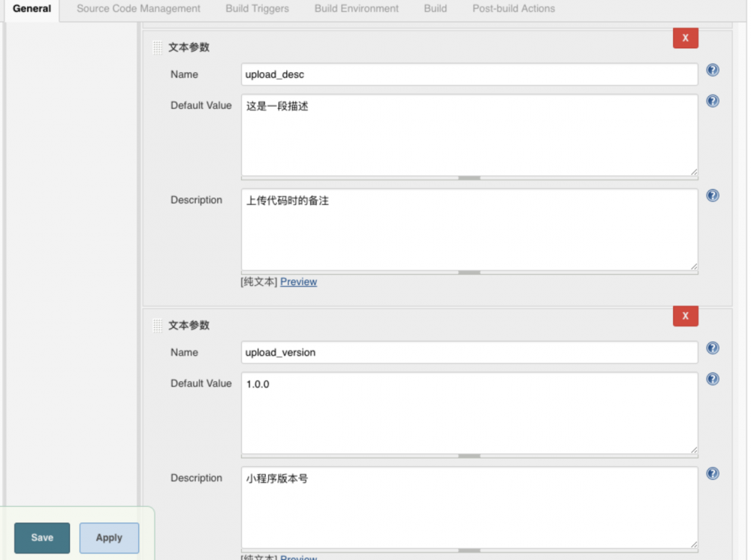The image size is (751, 560).
Task: Click inside the upload_version Default Value field
Action: pyautogui.click(x=466, y=413)
